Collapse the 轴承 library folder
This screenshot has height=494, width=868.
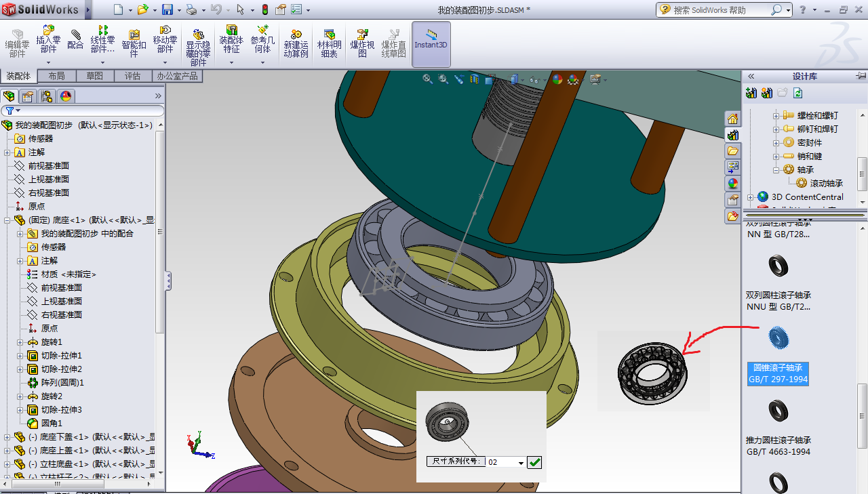[x=776, y=169]
